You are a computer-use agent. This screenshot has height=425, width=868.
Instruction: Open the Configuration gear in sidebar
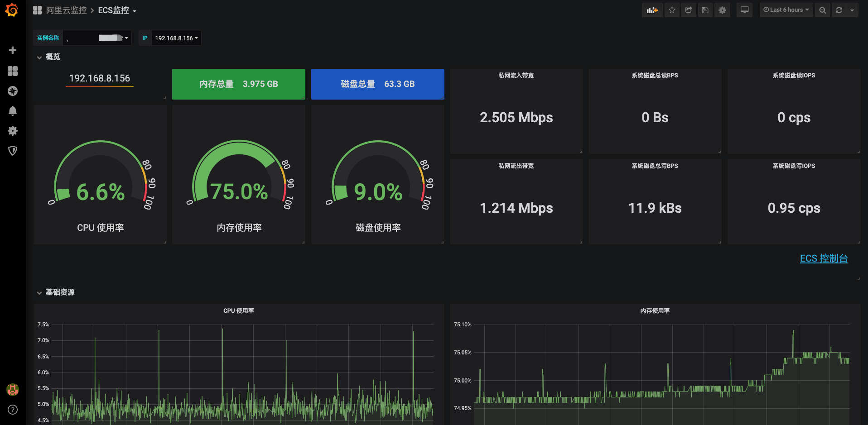(13, 131)
